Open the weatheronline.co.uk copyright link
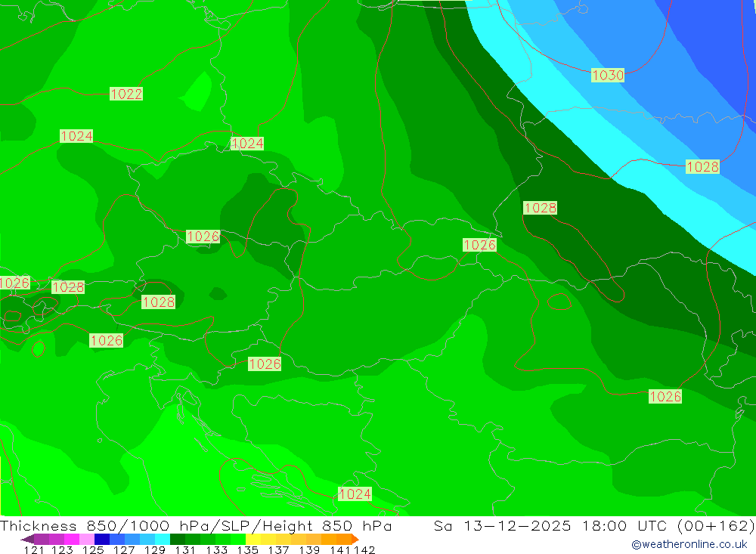Screen dimensions: 756x554 pyautogui.click(x=689, y=544)
